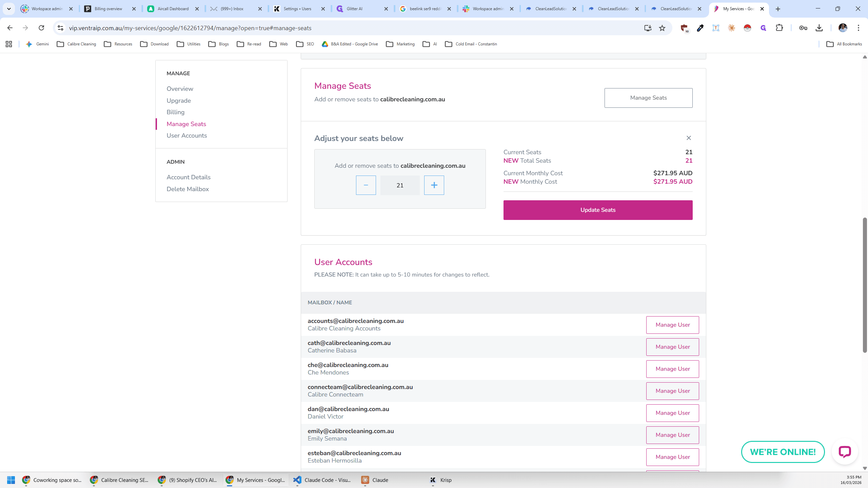
Task: Open Krisp from the taskbar
Action: click(441, 480)
